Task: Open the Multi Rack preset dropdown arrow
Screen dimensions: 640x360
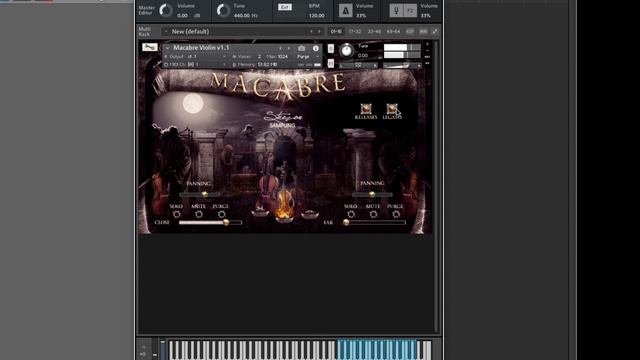Action: (166, 31)
